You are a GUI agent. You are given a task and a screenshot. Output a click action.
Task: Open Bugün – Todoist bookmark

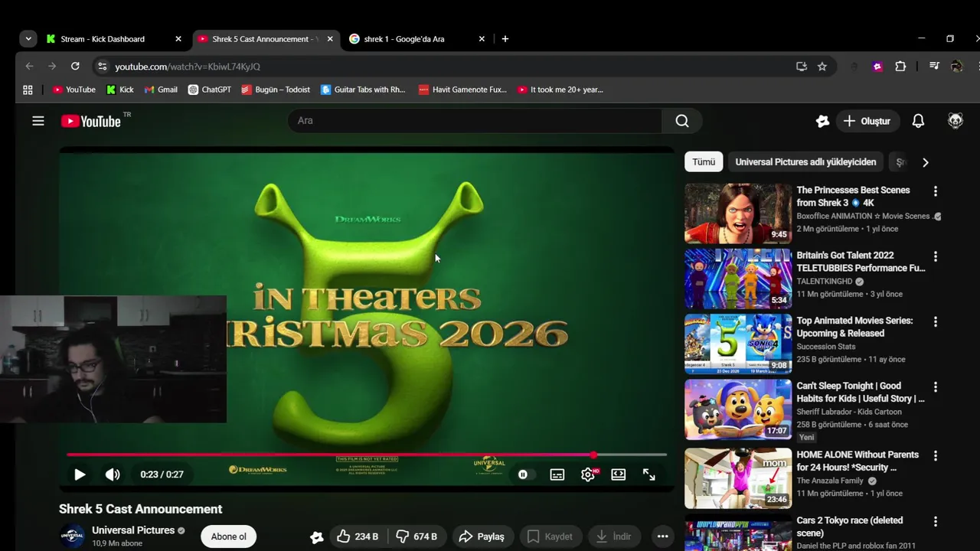pyautogui.click(x=276, y=90)
